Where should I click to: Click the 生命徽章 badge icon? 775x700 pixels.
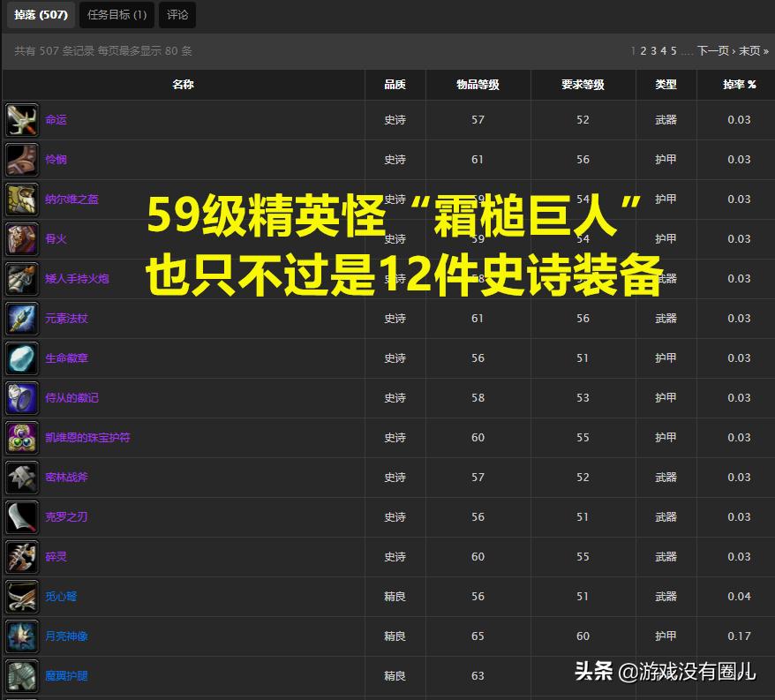coord(21,358)
